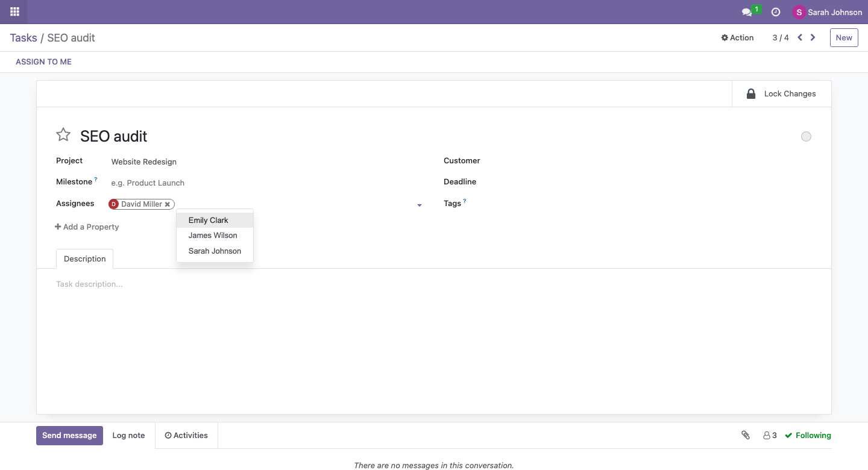Select James Wilson from the assignees list

215,236
